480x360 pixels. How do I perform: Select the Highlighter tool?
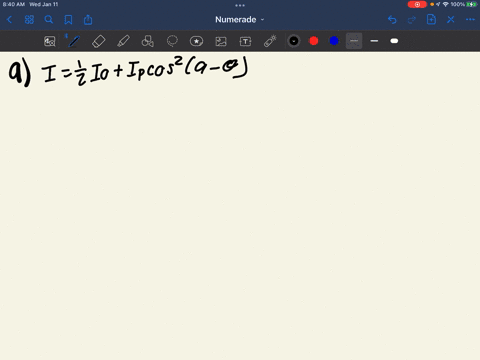click(x=123, y=41)
